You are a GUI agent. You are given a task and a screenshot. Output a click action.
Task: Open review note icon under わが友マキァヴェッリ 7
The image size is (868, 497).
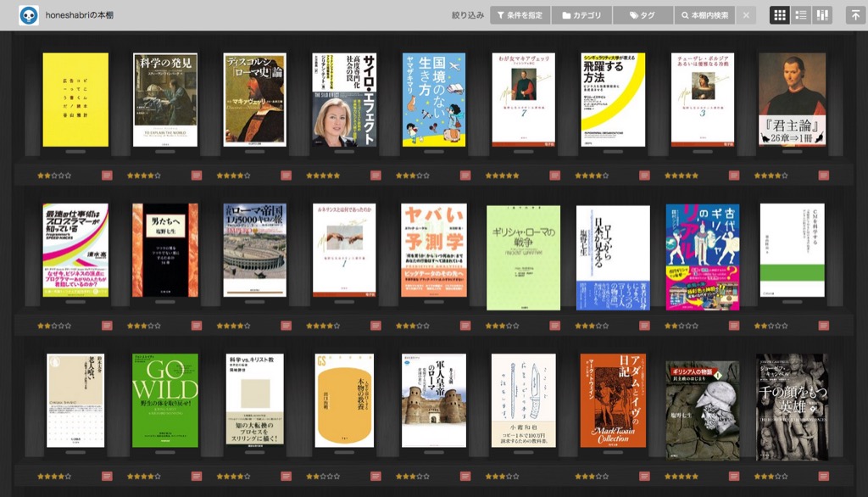[x=554, y=175]
